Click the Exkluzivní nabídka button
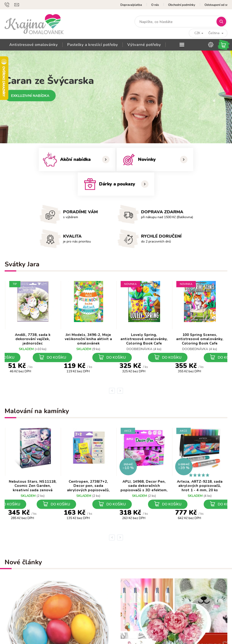 coord(30,96)
